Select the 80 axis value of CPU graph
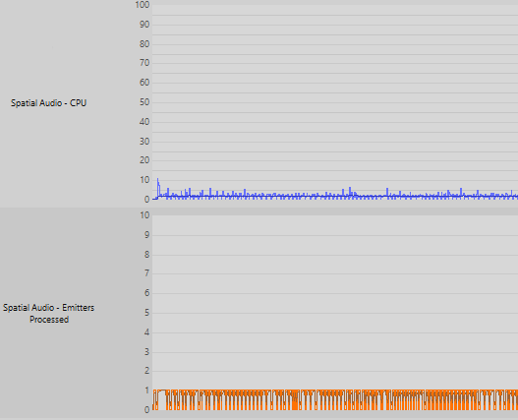Screen dimensions: 518x420 [144, 44]
